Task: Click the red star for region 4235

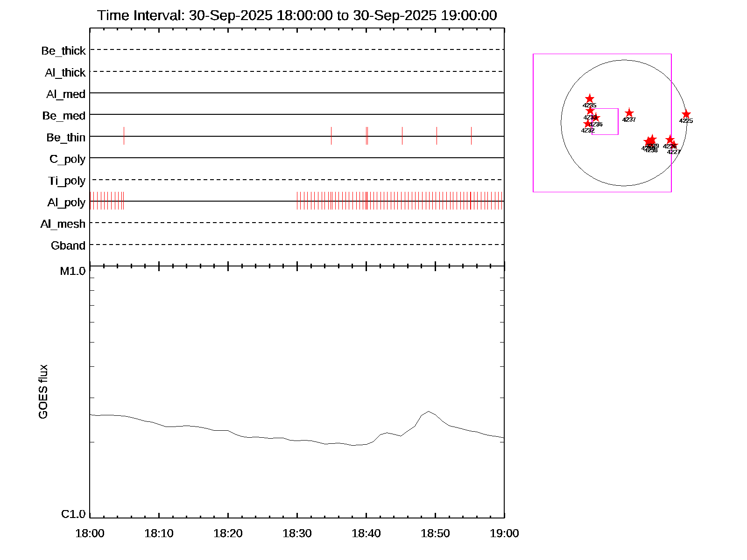Action: [x=590, y=99]
